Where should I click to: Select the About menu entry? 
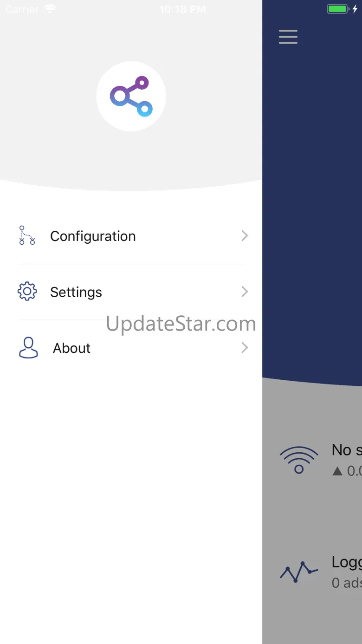coord(131,348)
